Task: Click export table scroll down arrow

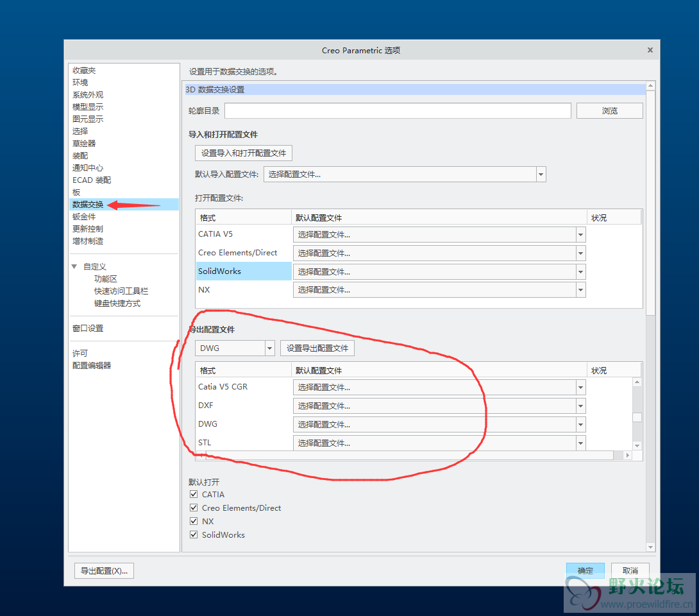Action: click(x=637, y=445)
